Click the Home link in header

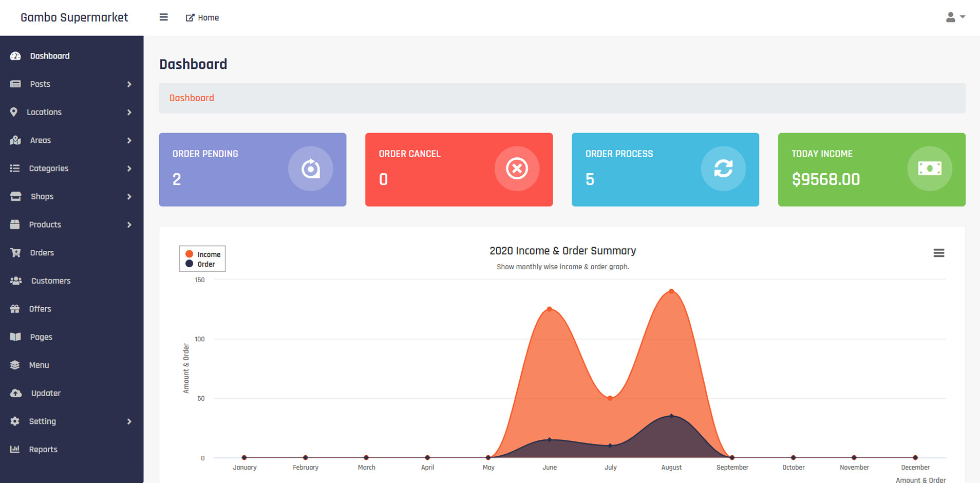pyautogui.click(x=202, y=17)
